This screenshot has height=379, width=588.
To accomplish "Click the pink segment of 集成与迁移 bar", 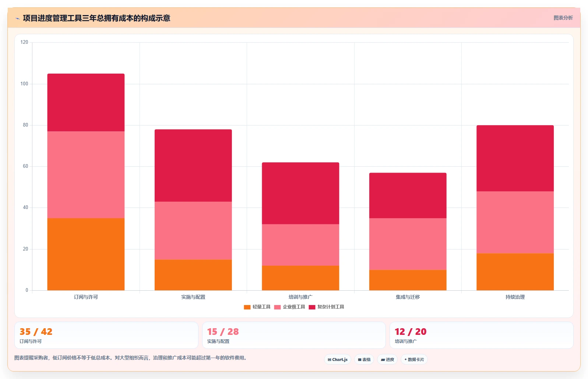I will (x=408, y=244).
